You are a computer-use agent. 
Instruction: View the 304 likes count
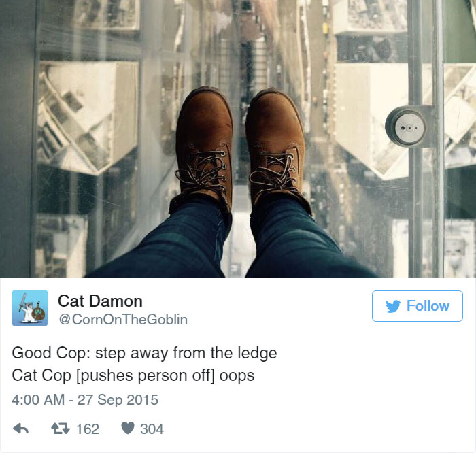tap(152, 429)
